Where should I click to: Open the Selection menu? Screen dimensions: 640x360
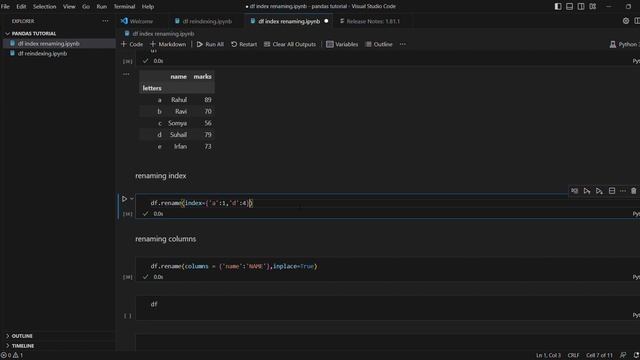[44, 7]
